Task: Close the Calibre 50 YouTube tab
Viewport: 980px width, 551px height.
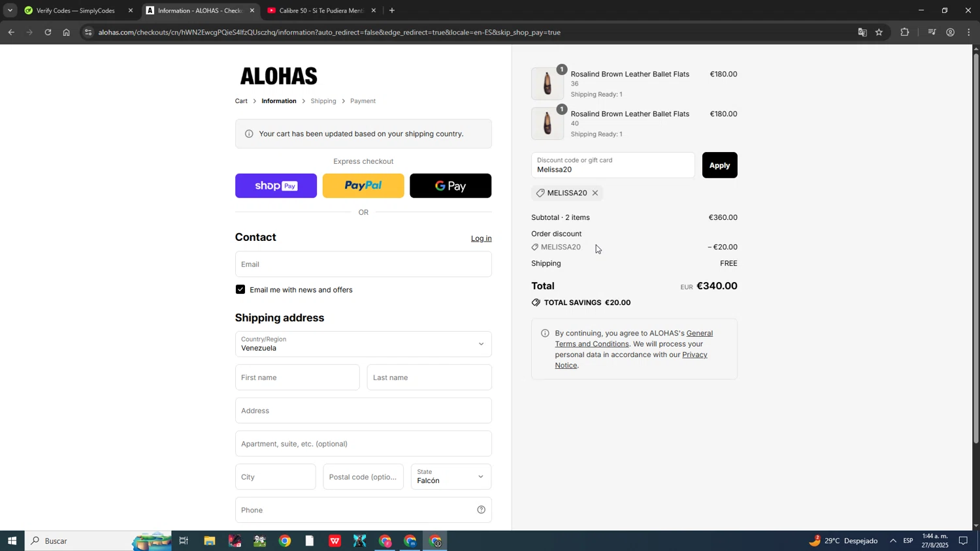Action: (374, 10)
